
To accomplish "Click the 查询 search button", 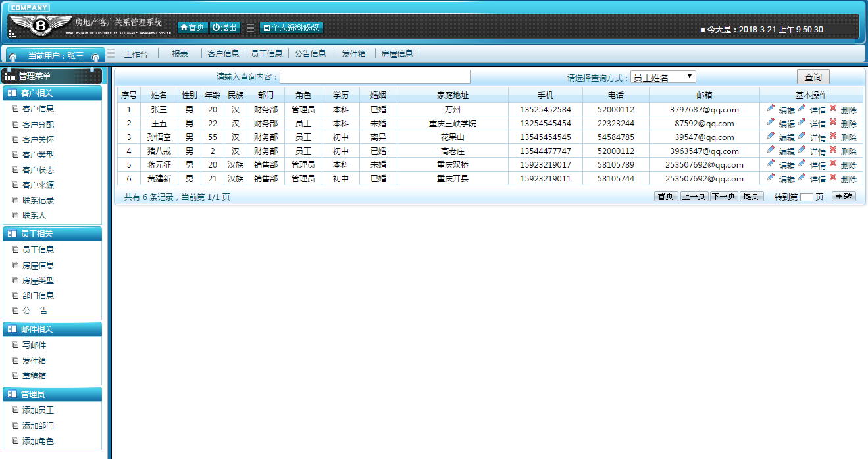I will click(x=813, y=77).
